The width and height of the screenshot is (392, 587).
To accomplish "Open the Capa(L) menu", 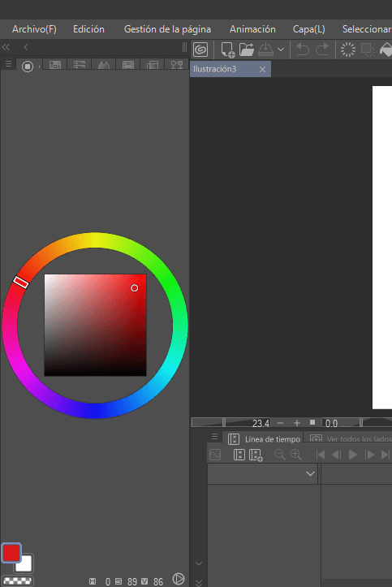I will point(309,29).
